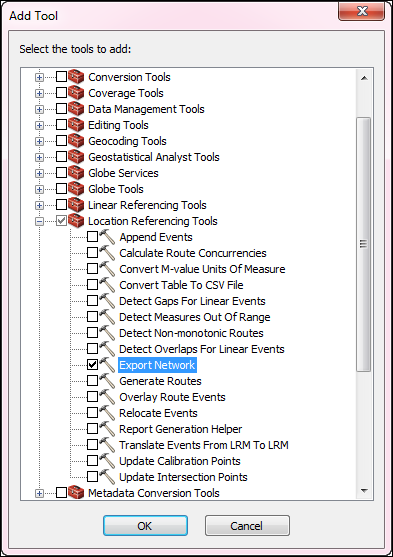The width and height of the screenshot is (393, 557).
Task: Expand the Data Management Tools toolbox
Action: (39, 109)
